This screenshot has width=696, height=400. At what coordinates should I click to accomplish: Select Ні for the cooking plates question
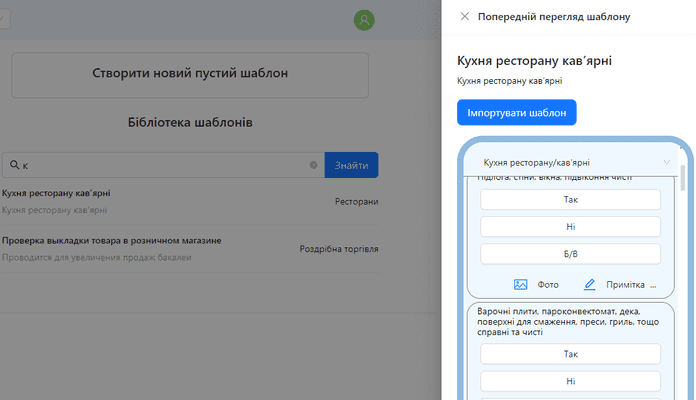pyautogui.click(x=570, y=381)
